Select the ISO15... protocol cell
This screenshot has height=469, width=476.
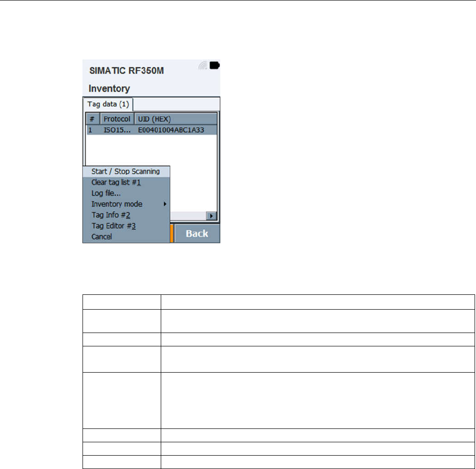117,130
